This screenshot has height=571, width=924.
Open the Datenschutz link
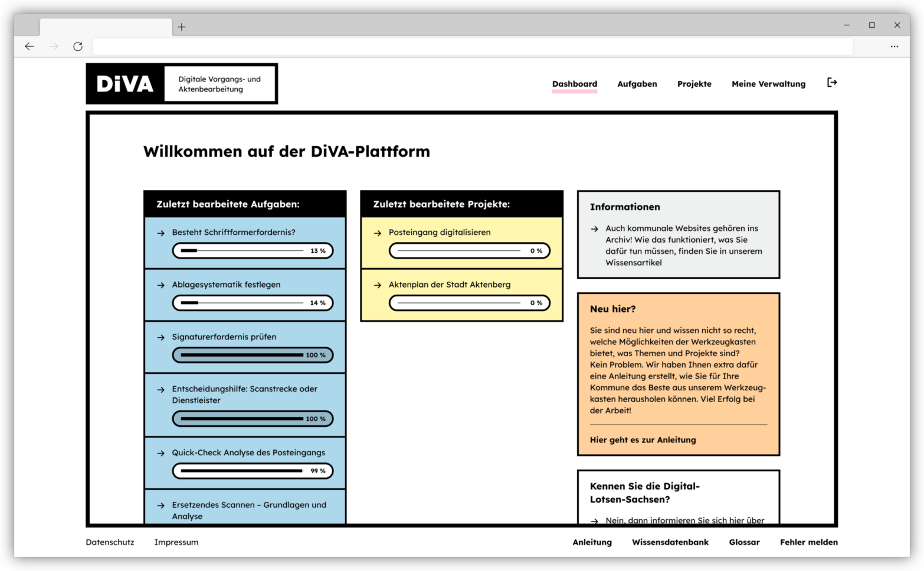pyautogui.click(x=110, y=542)
